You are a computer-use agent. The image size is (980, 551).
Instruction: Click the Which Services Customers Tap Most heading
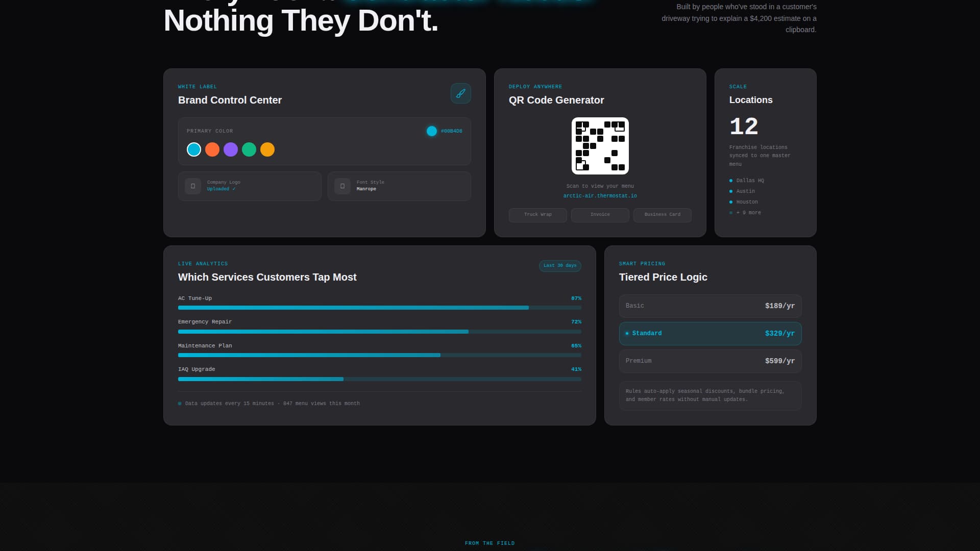pos(267,278)
